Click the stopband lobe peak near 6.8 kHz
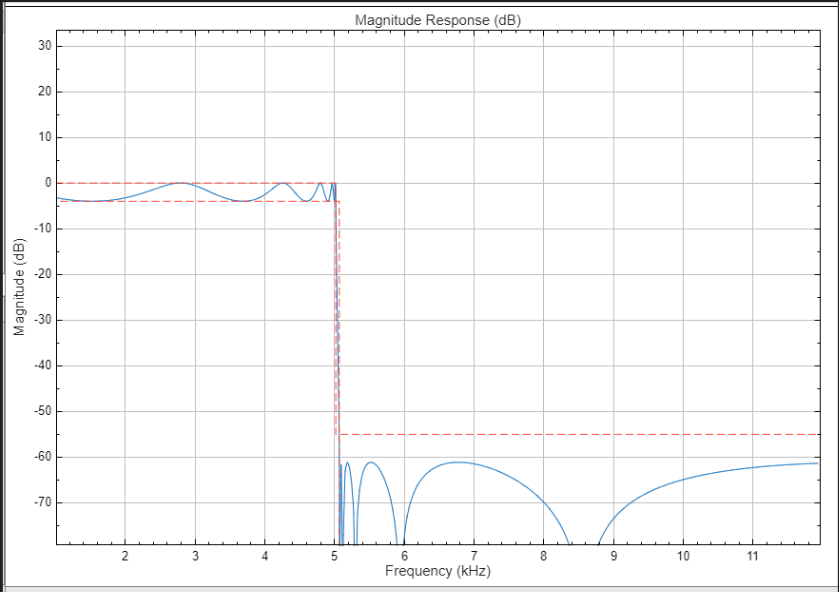The height and width of the screenshot is (592, 839). click(458, 462)
